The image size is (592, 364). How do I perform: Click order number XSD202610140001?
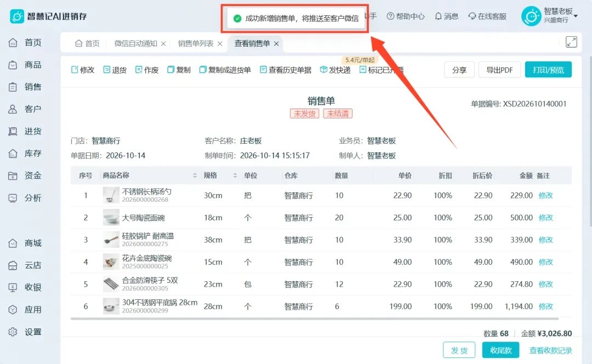(534, 104)
